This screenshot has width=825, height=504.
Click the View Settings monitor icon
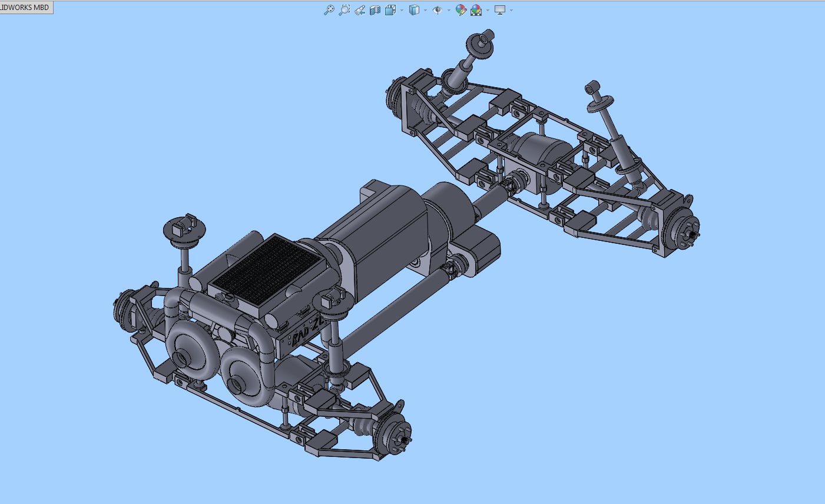click(500, 10)
